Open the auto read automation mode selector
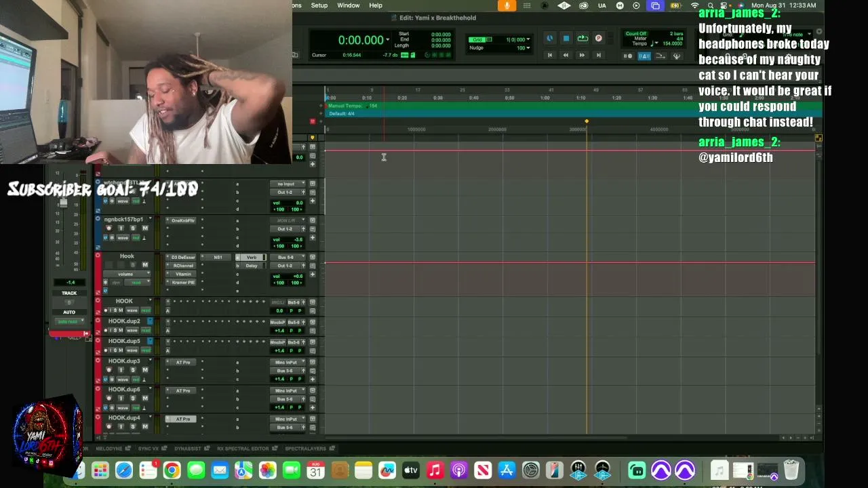 pos(69,321)
